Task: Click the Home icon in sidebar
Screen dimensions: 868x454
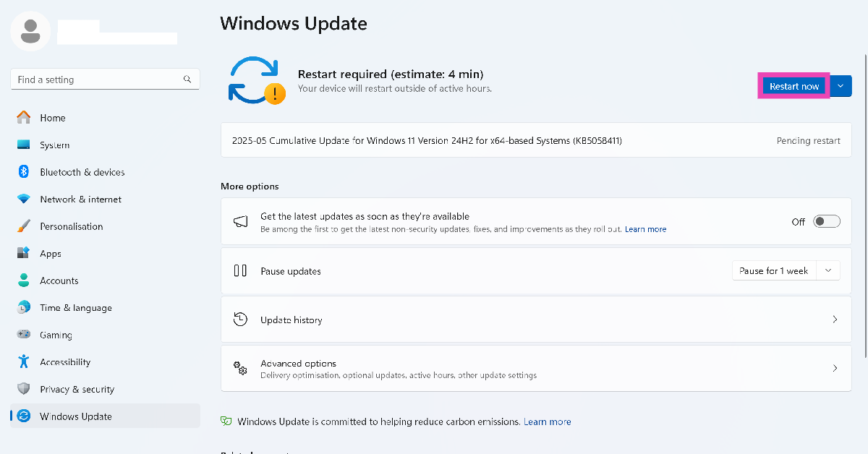Action: [24, 118]
